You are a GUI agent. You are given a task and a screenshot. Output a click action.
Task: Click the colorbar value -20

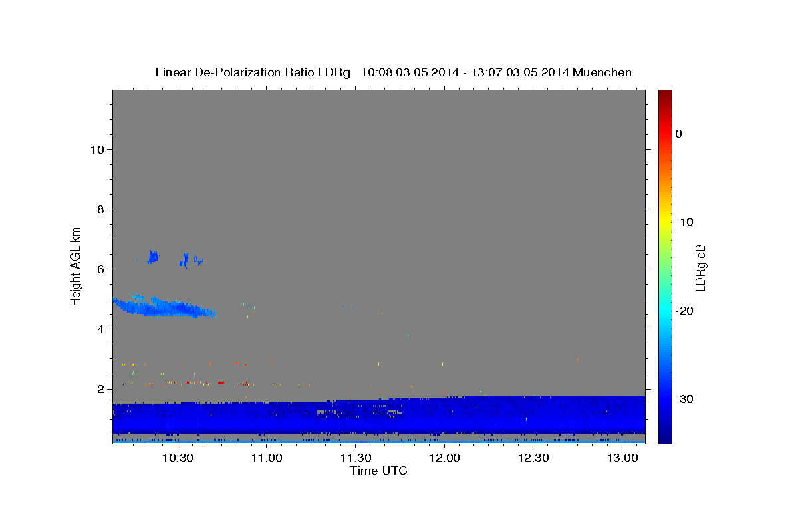click(685, 311)
